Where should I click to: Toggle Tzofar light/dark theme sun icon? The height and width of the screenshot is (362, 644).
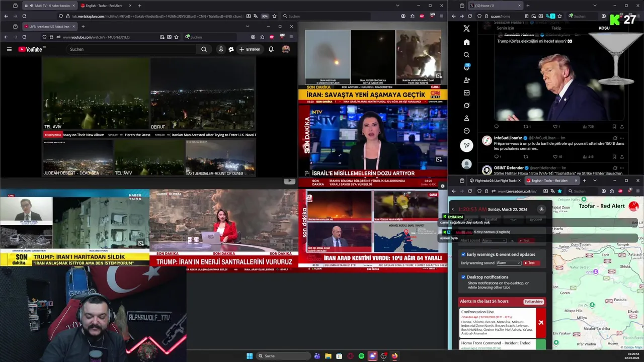(541, 209)
